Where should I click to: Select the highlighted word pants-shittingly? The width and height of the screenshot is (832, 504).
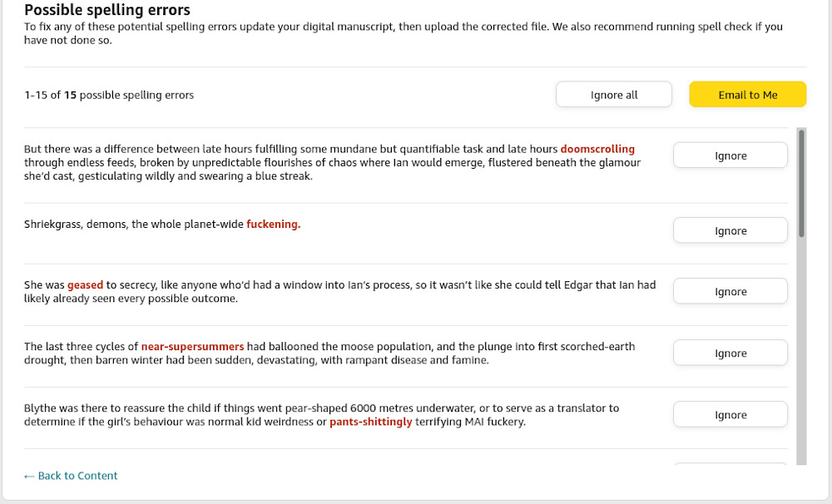(x=371, y=422)
